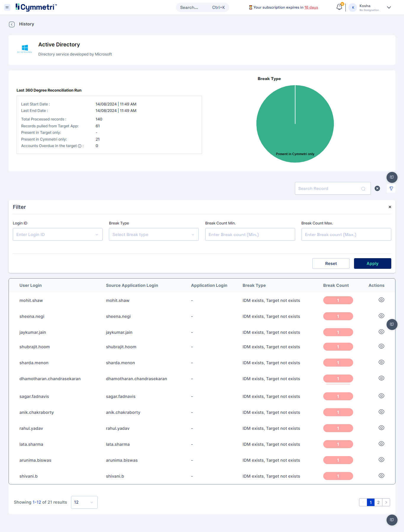The image size is (404, 532).
Task: Click the notification bell icon
Action: click(339, 7)
